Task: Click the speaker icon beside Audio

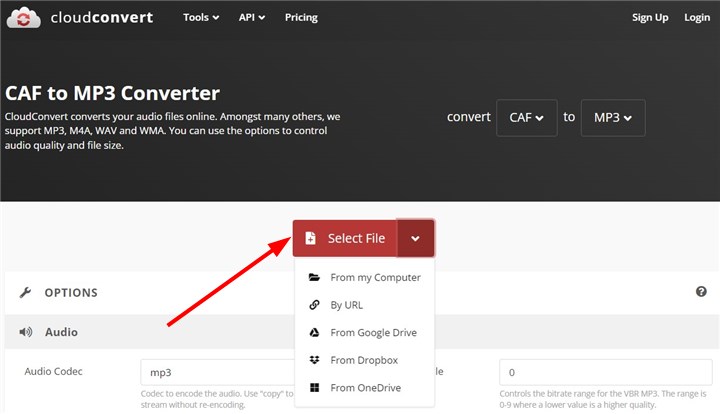Action: (25, 332)
